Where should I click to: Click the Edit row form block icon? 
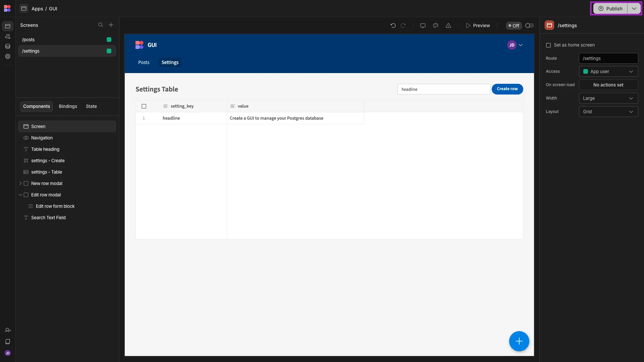click(31, 206)
